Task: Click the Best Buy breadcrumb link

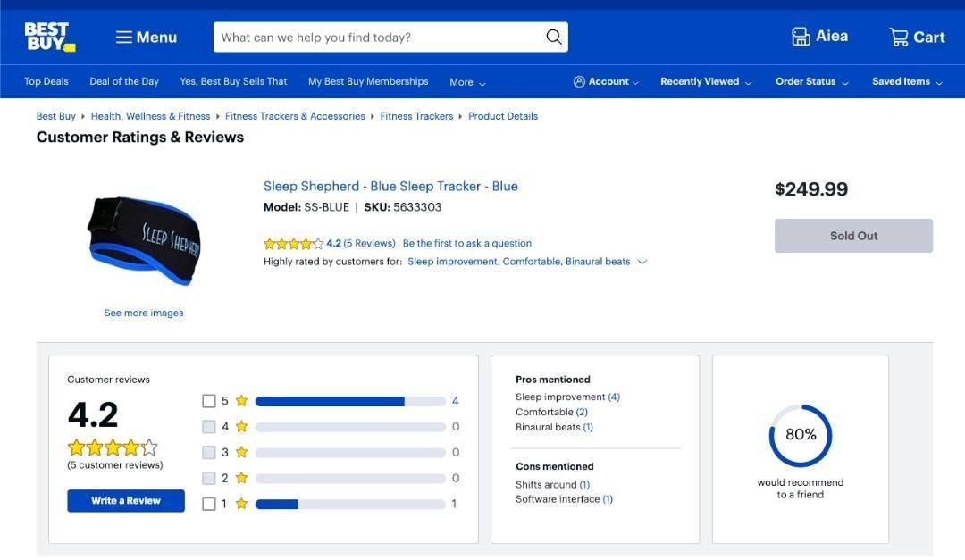Action: point(56,116)
